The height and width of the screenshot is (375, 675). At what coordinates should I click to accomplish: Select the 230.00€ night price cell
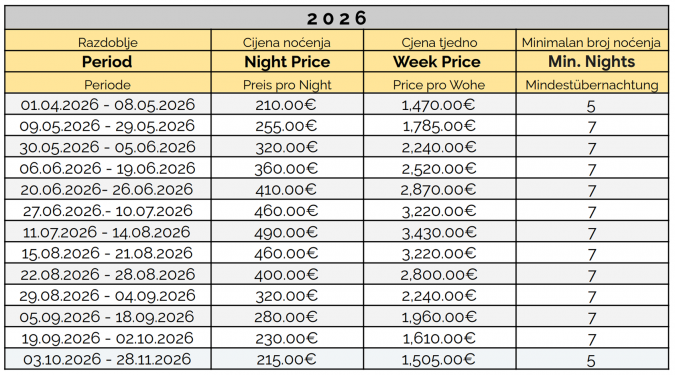tap(286, 338)
